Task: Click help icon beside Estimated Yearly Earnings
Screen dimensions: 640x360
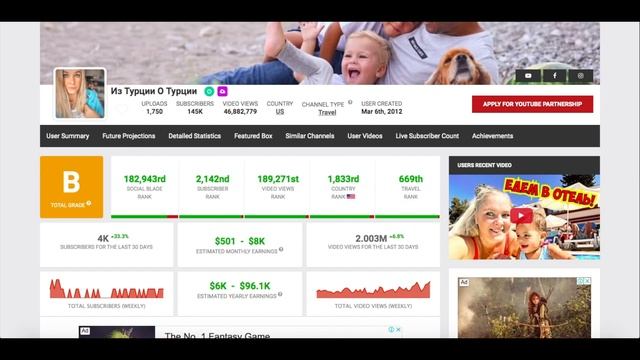Action: 280,294
